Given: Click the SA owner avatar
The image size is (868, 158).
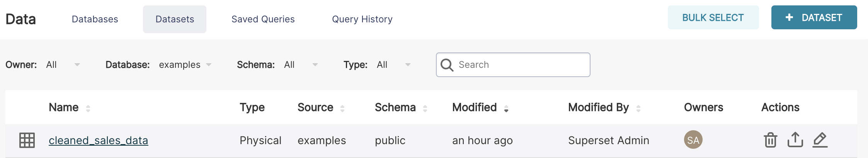Looking at the screenshot, I should (693, 140).
